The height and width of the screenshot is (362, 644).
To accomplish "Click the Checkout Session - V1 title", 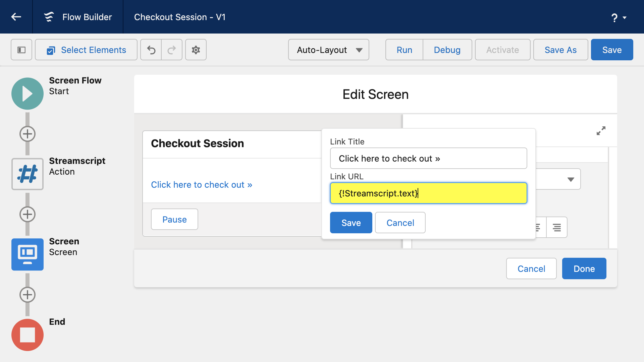I will pyautogui.click(x=180, y=17).
